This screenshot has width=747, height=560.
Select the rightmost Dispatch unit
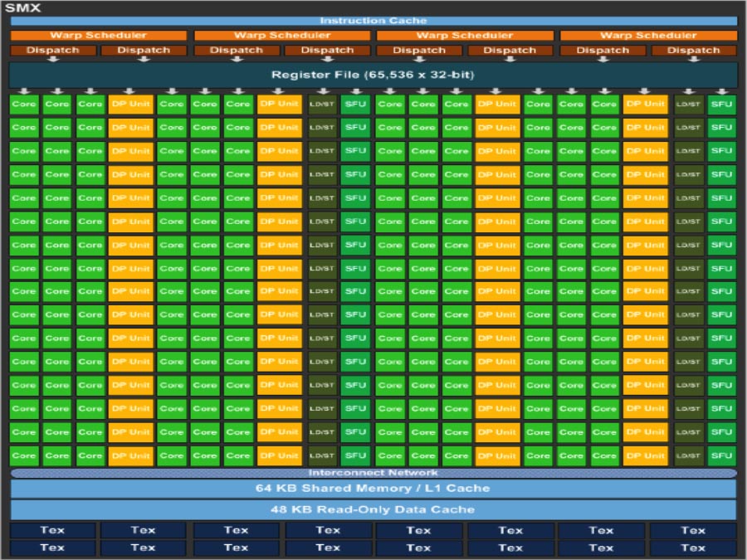[694, 51]
